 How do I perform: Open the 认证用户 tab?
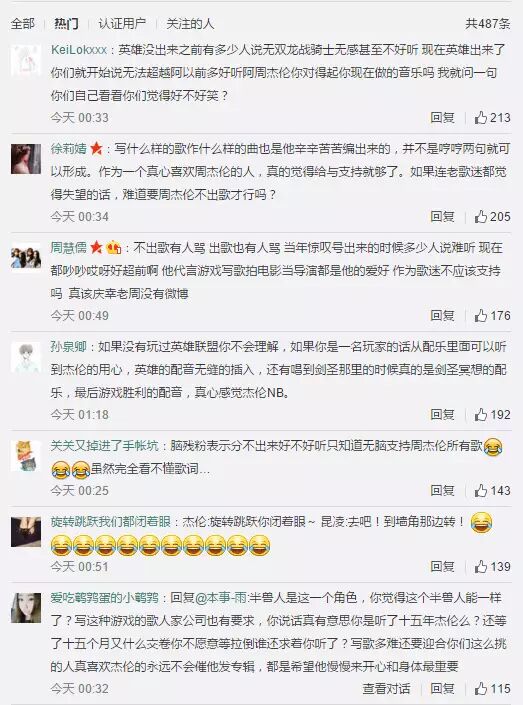point(122,23)
